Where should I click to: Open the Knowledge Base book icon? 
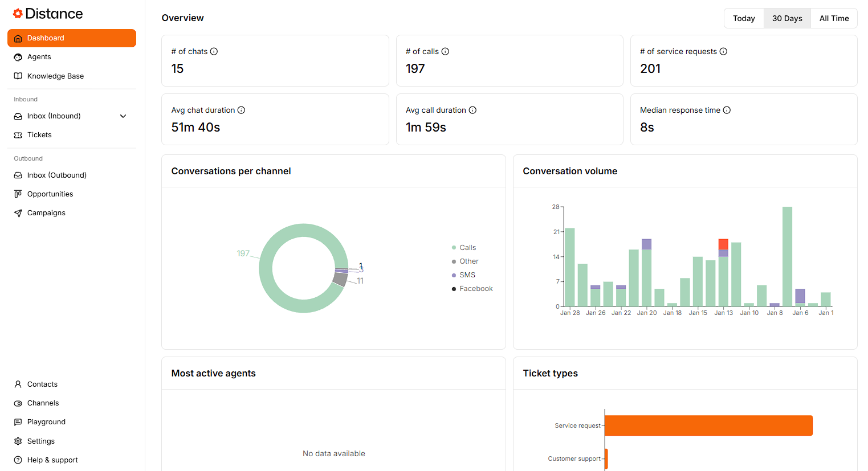click(18, 76)
